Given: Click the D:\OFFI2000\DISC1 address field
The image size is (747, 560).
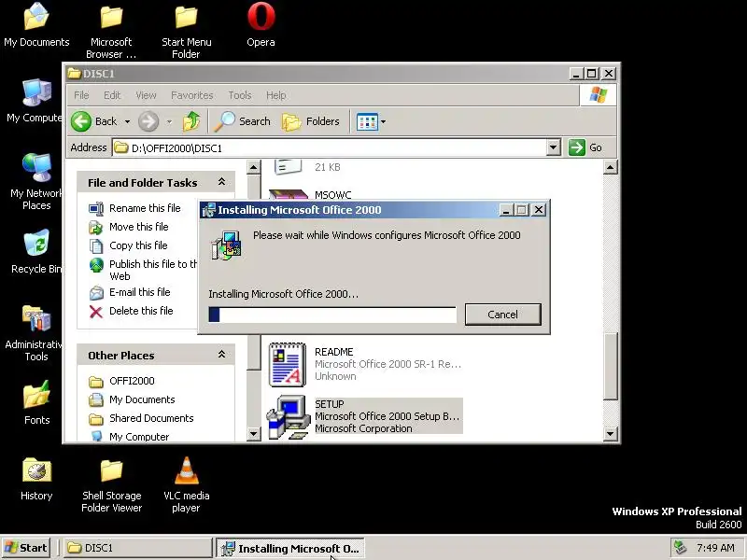Looking at the screenshot, I should tap(330, 147).
